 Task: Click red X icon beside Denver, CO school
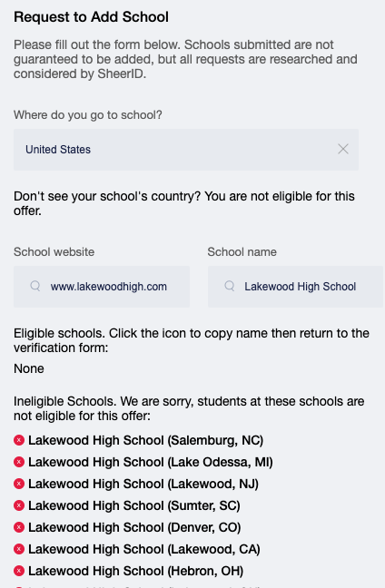pyautogui.click(x=19, y=527)
